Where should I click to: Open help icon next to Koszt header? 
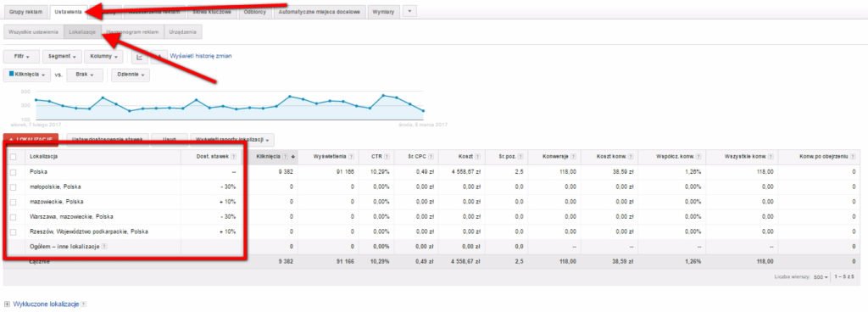[x=477, y=157]
